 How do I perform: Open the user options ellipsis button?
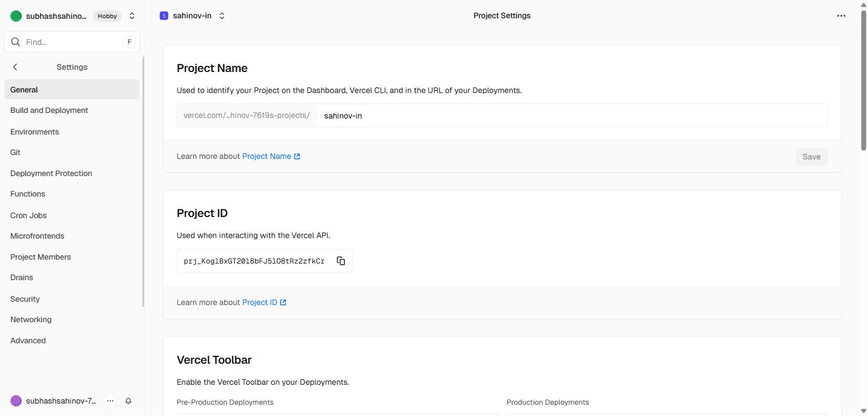[x=110, y=401]
